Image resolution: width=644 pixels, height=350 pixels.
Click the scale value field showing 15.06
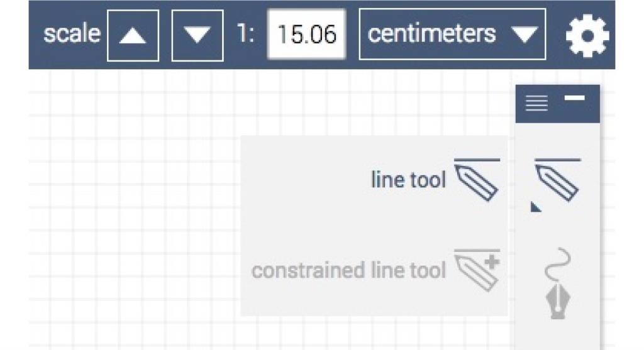click(306, 35)
